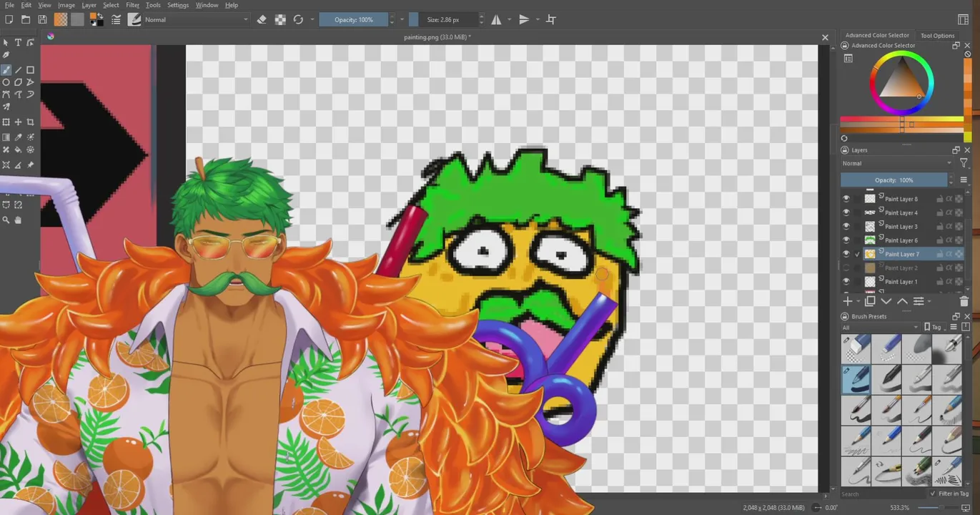Open the Layer menu
The image size is (980, 515).
click(89, 5)
